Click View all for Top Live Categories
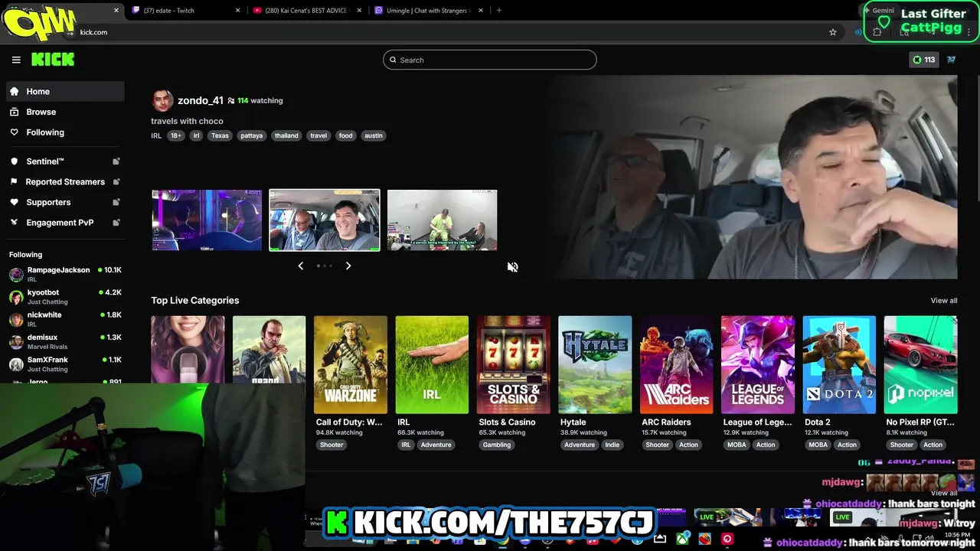The image size is (980, 551). tap(943, 301)
